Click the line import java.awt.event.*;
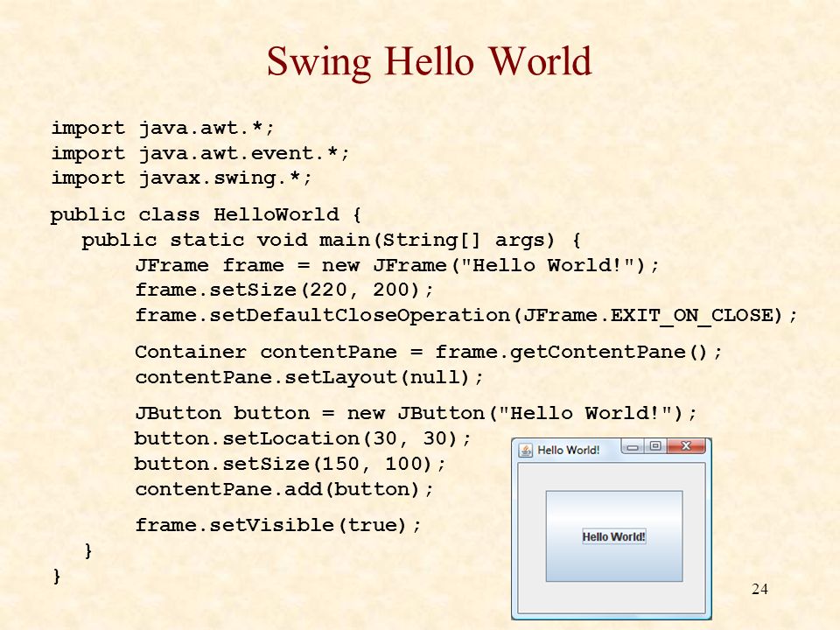 click(x=200, y=154)
